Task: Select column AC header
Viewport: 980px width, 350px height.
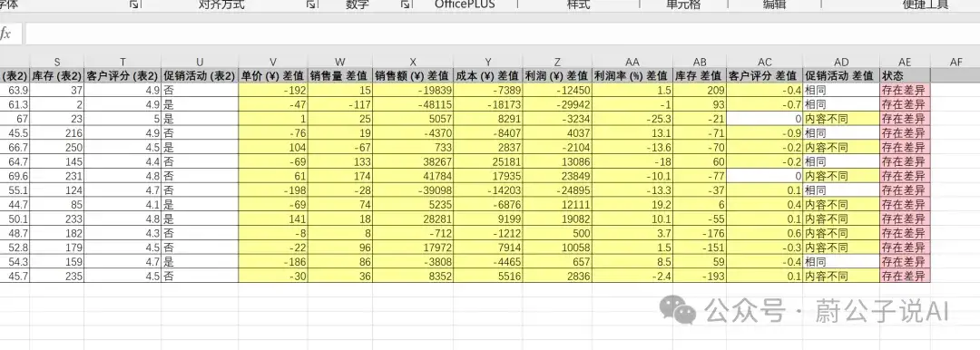Action: click(765, 62)
